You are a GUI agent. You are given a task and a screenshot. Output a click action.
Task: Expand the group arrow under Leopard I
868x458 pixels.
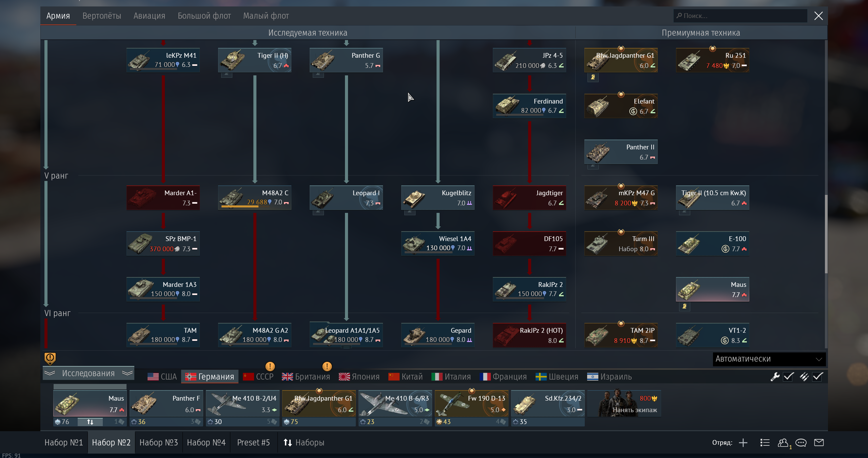coord(318,212)
